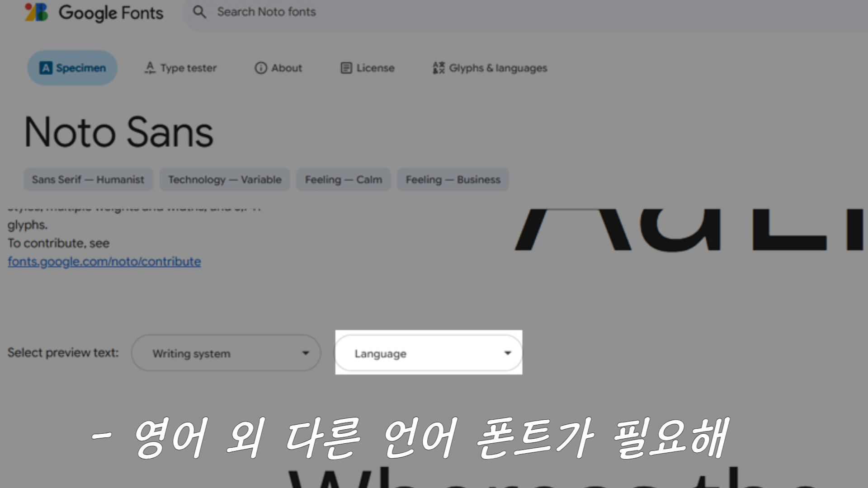Click the Google Fonts logo icon
868x488 pixels.
tap(36, 12)
